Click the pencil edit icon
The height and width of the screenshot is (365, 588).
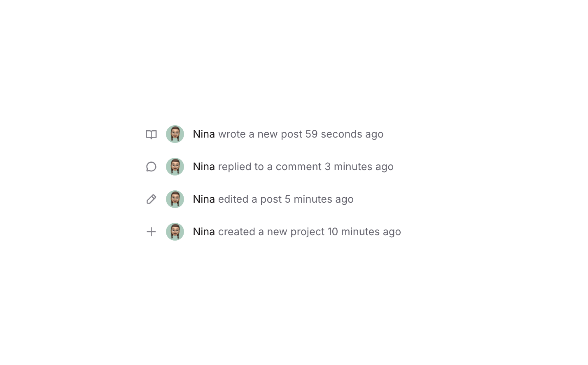click(x=151, y=199)
